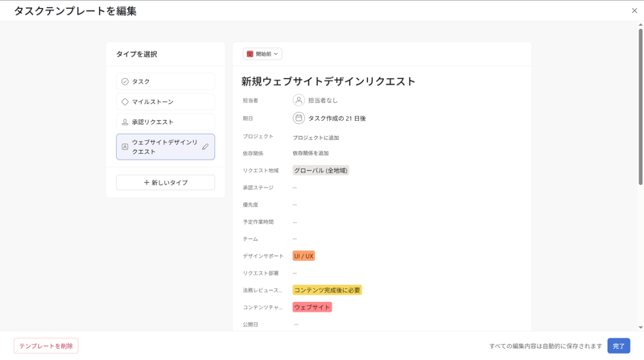Open the empty チーム field value
Screen dimensions: 644x360
(x=295, y=238)
